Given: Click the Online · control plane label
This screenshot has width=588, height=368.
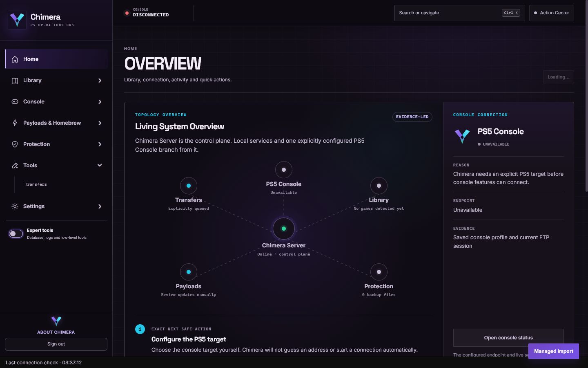Looking at the screenshot, I should [x=284, y=254].
